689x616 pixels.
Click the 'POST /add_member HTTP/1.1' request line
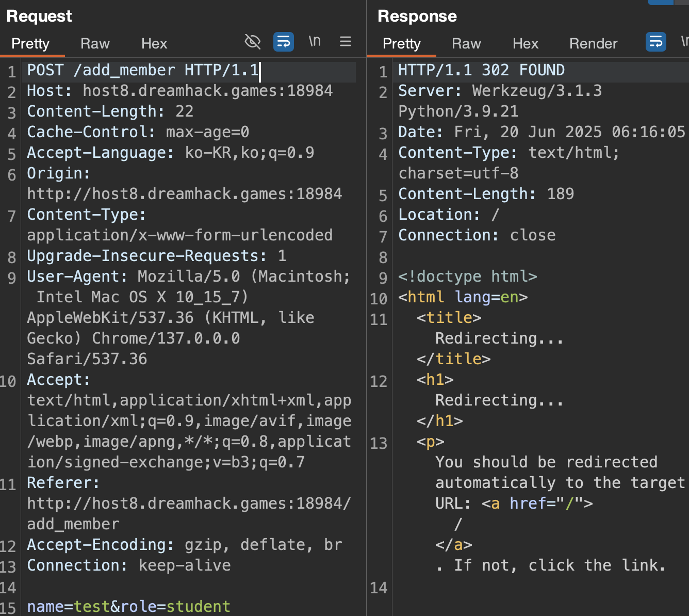click(x=143, y=70)
